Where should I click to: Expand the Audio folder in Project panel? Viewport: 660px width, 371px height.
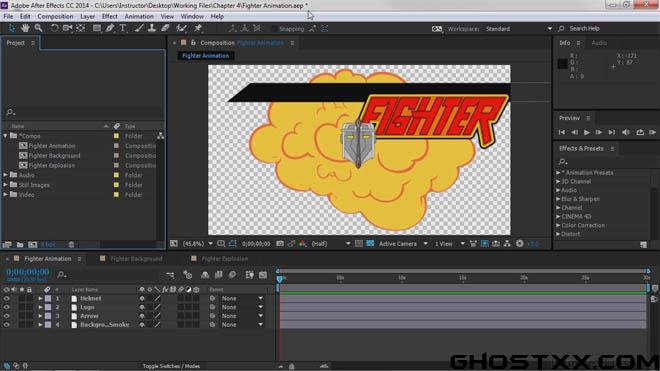[5, 175]
